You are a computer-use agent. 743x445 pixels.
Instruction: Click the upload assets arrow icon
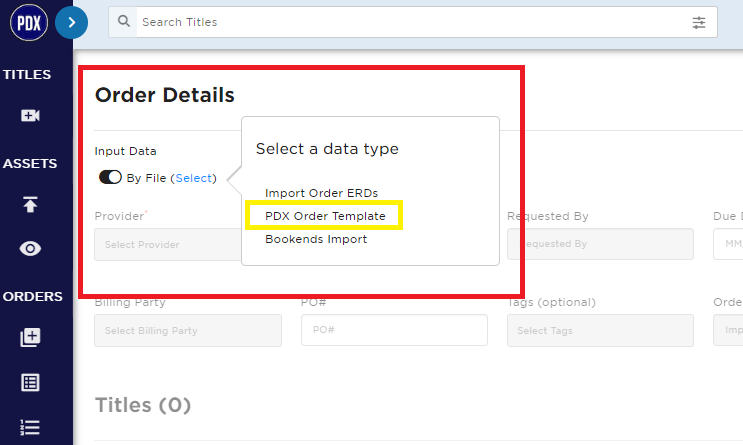(x=30, y=204)
